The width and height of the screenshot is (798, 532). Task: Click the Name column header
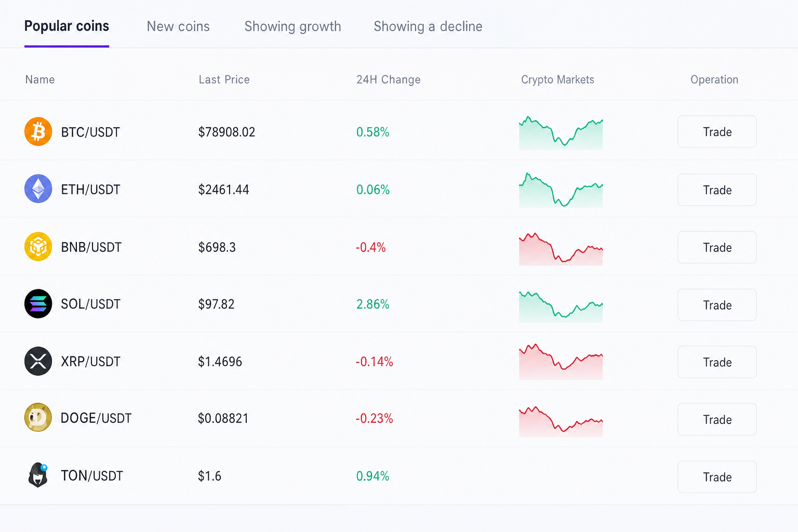point(40,79)
